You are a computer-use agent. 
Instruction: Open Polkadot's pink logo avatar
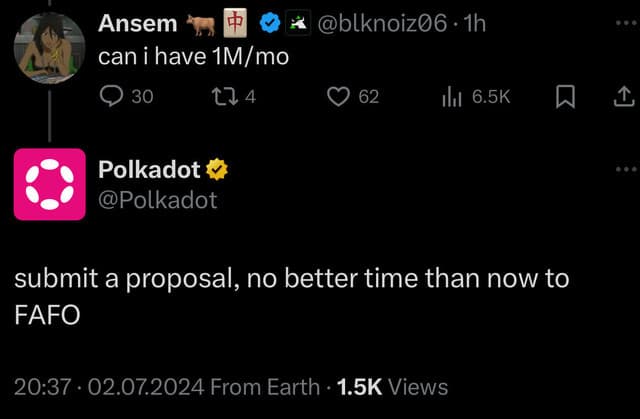50,184
